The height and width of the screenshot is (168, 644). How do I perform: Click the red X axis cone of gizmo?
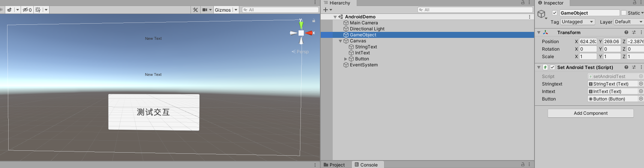click(x=309, y=33)
